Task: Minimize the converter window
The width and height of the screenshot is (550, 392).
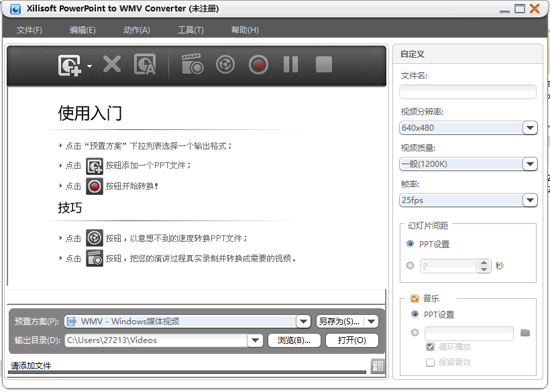Action: coord(504,11)
